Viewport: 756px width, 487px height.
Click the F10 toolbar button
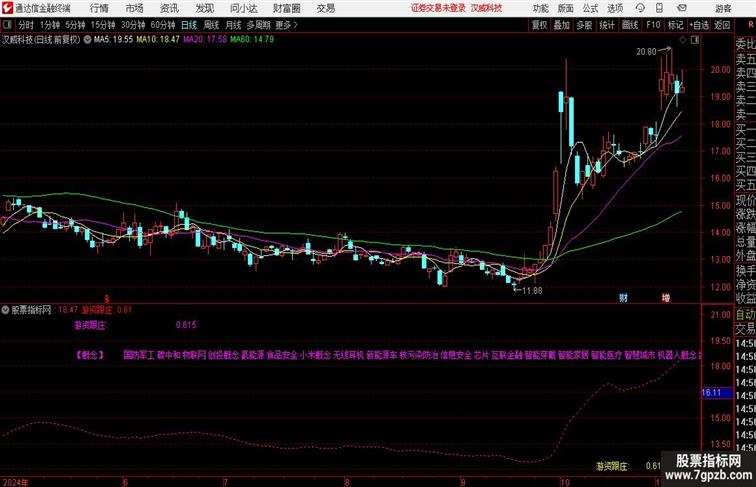click(653, 25)
